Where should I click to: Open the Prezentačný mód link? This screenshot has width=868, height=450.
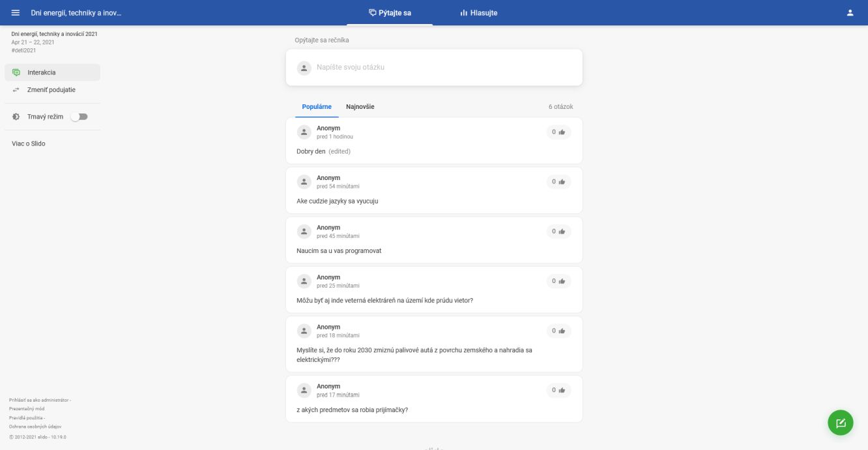pos(27,409)
